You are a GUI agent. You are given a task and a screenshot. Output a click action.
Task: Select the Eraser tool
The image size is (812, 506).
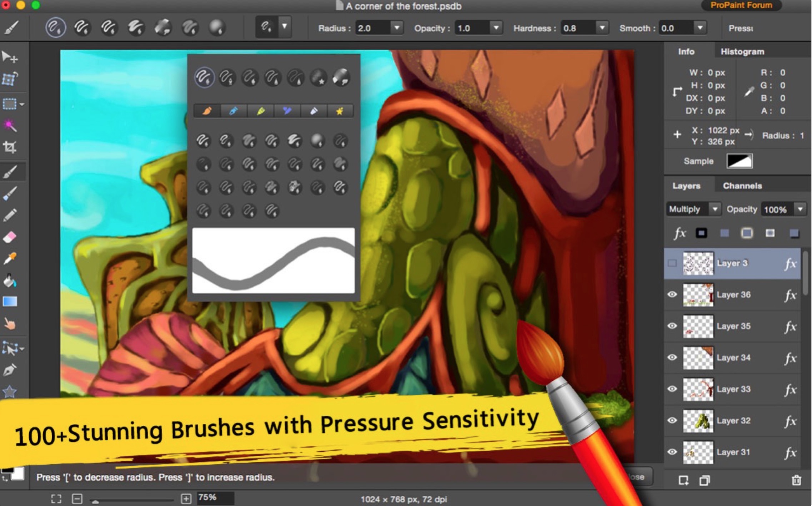coord(10,237)
